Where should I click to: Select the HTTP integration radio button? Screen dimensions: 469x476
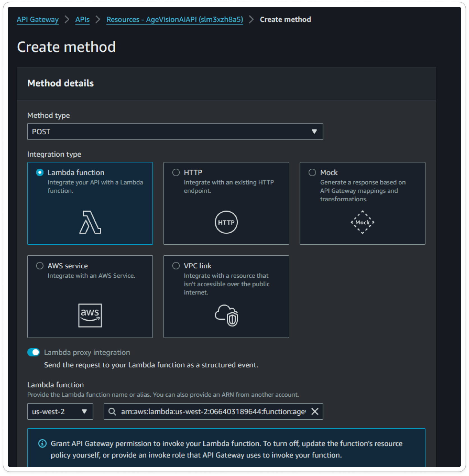(176, 173)
